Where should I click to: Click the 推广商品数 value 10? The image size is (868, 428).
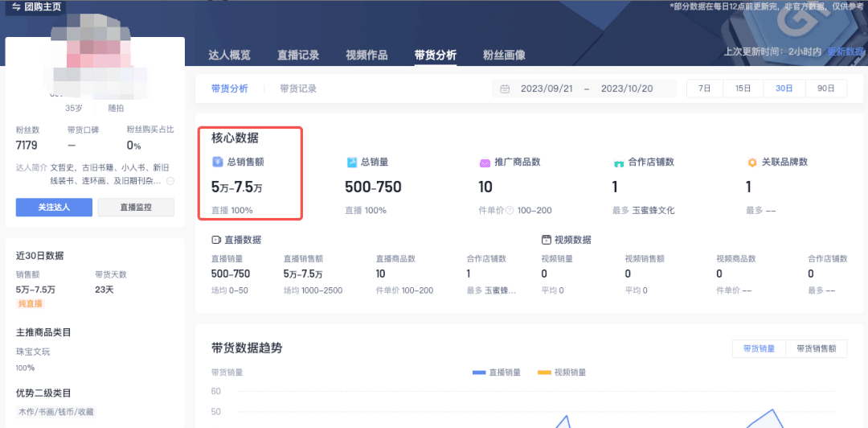[x=485, y=187]
